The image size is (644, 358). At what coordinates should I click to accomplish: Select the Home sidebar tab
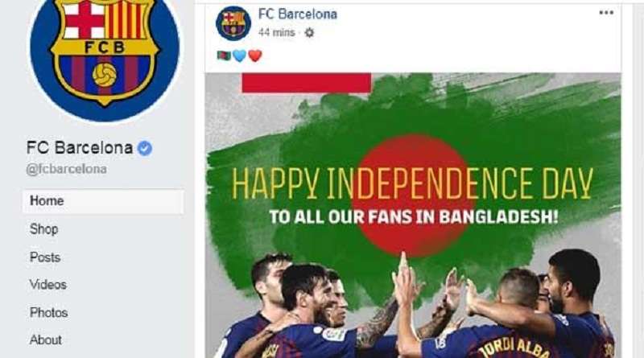[103, 201]
